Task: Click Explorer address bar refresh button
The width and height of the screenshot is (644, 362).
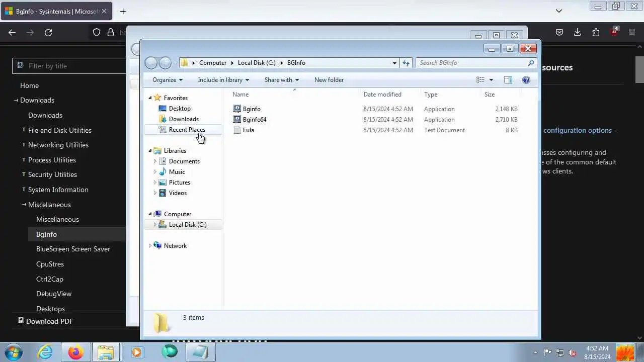Action: pos(407,63)
